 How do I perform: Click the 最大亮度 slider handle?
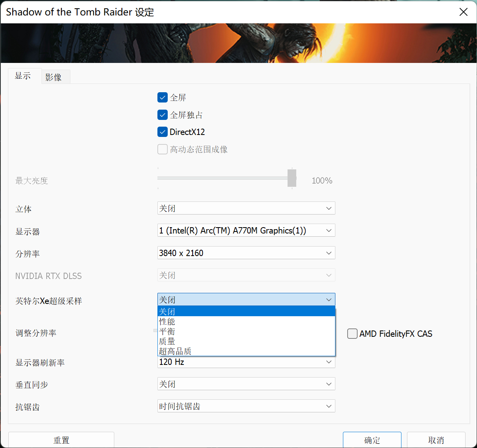(x=292, y=178)
